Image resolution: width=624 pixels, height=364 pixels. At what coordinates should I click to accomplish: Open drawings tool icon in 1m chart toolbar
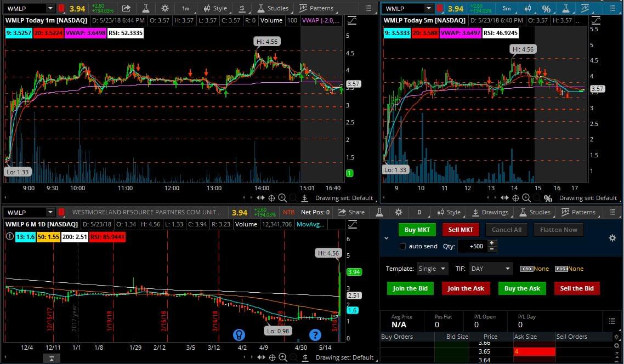[242, 8]
